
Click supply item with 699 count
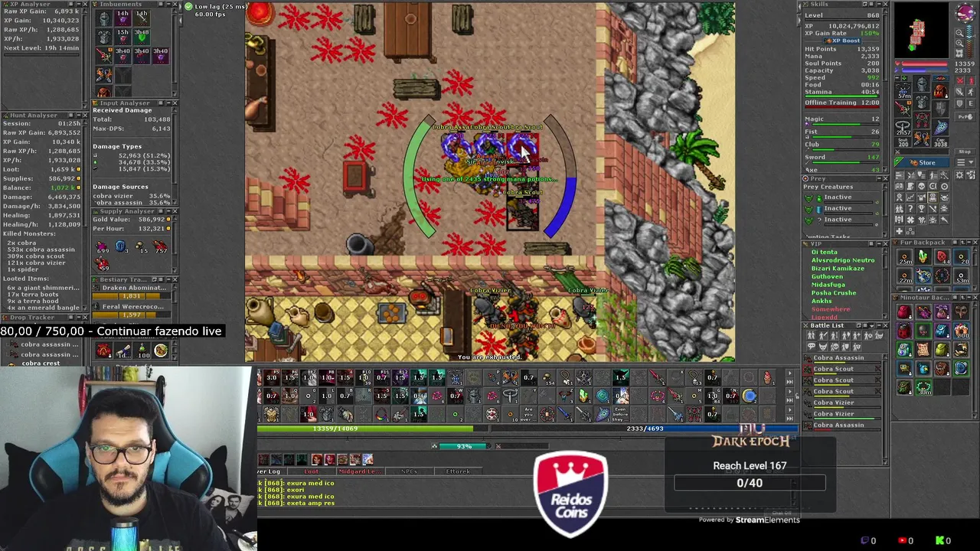[102, 247]
